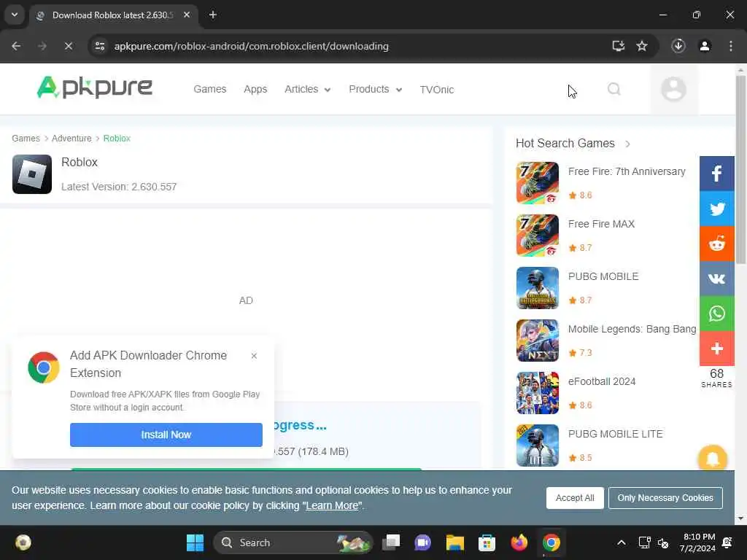747x560 pixels.
Task: Open Free Fire 7th Anniversary thumbnail
Action: (x=538, y=183)
